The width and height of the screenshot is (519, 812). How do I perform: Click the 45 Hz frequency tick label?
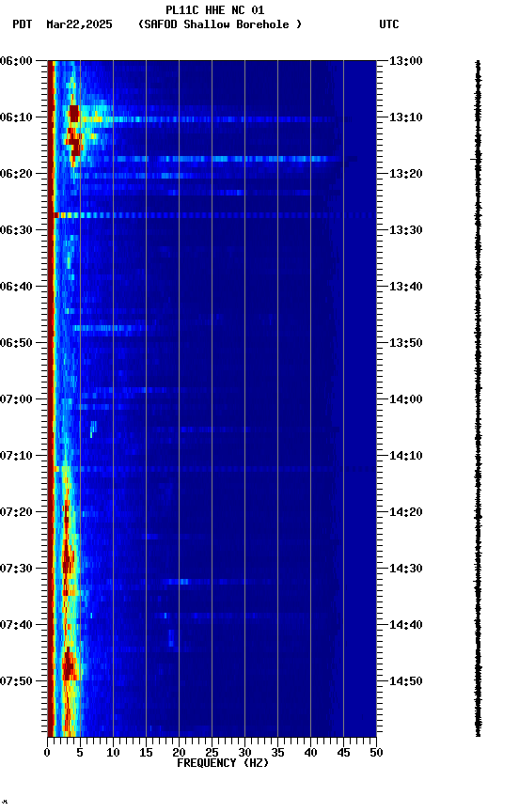[343, 753]
